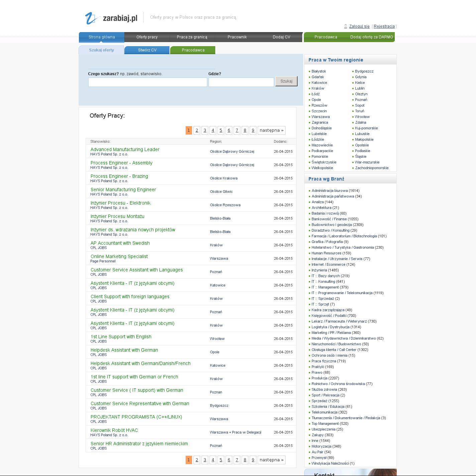The width and height of the screenshot is (476, 476).
Task: Click the Gdzie location input field
Action: coord(241,82)
